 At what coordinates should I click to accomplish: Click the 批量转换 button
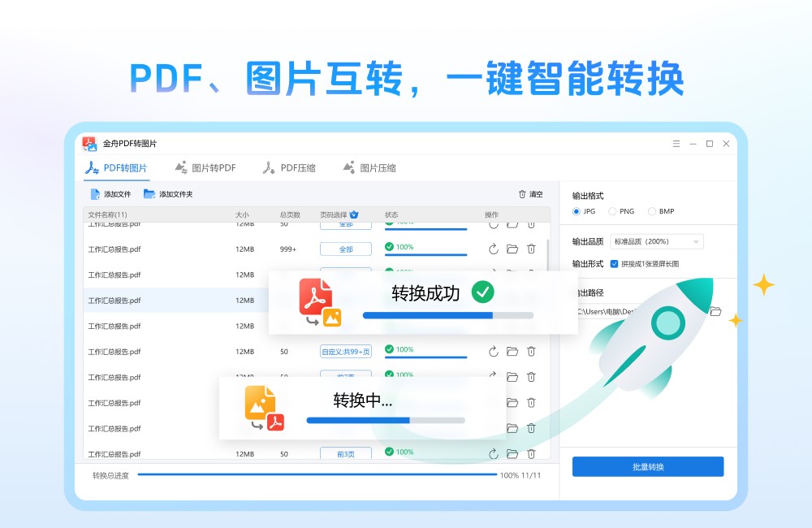[648, 466]
